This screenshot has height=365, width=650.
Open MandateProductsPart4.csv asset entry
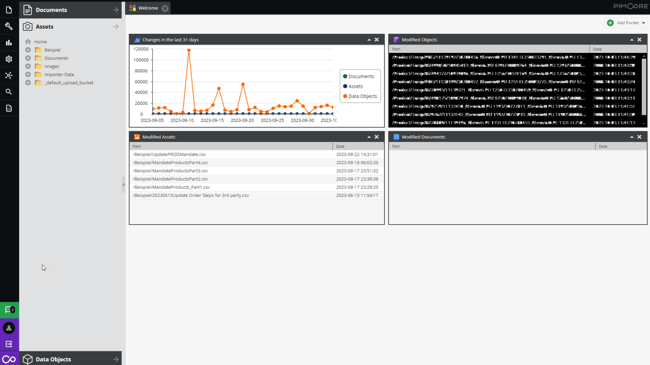coord(170,163)
